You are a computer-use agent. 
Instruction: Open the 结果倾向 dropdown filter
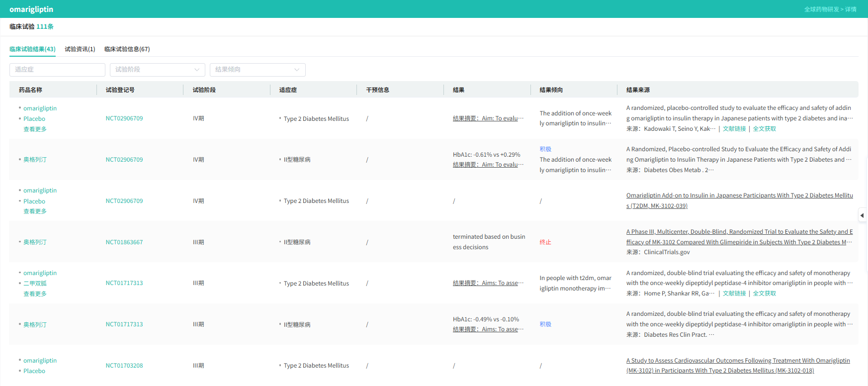257,70
